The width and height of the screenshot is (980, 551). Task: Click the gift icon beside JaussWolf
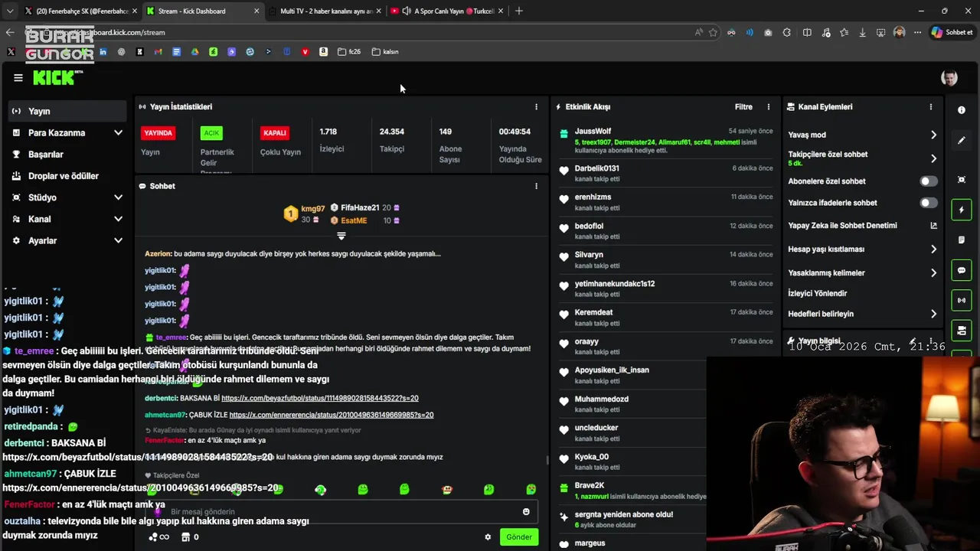564,132
